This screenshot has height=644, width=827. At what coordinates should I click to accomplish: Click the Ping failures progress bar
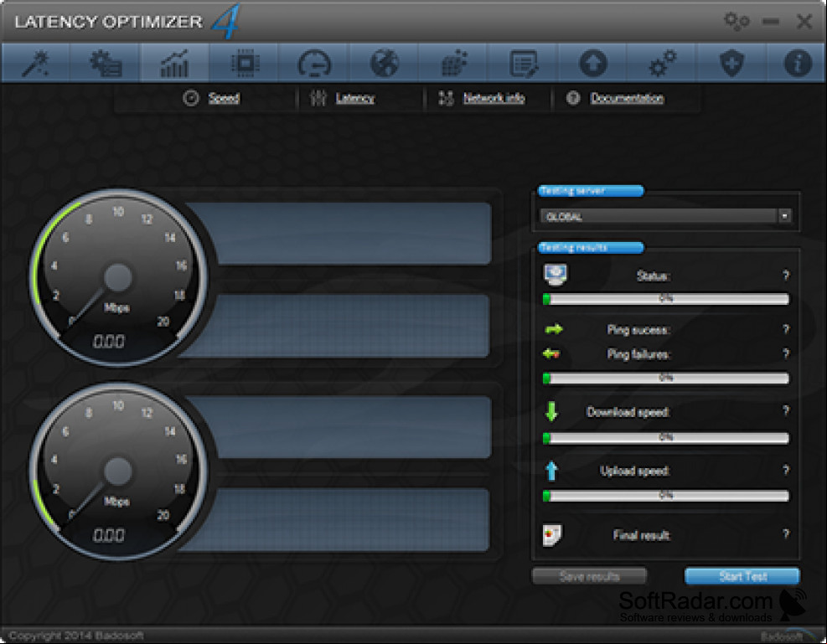[666, 378]
